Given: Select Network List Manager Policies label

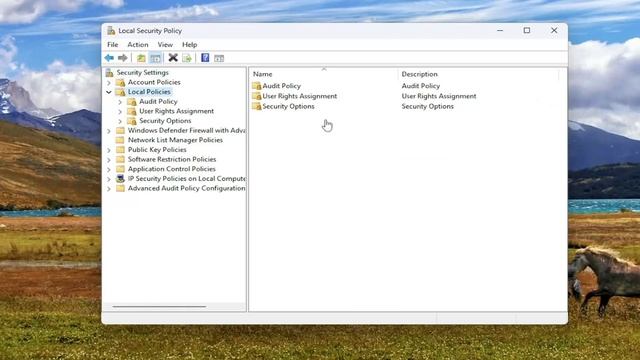Looking at the screenshot, I should click(176, 140).
